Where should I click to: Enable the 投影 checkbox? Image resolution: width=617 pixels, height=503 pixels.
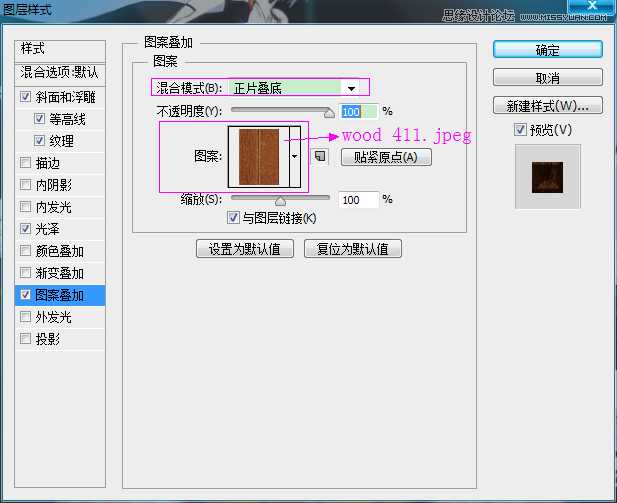click(x=26, y=338)
